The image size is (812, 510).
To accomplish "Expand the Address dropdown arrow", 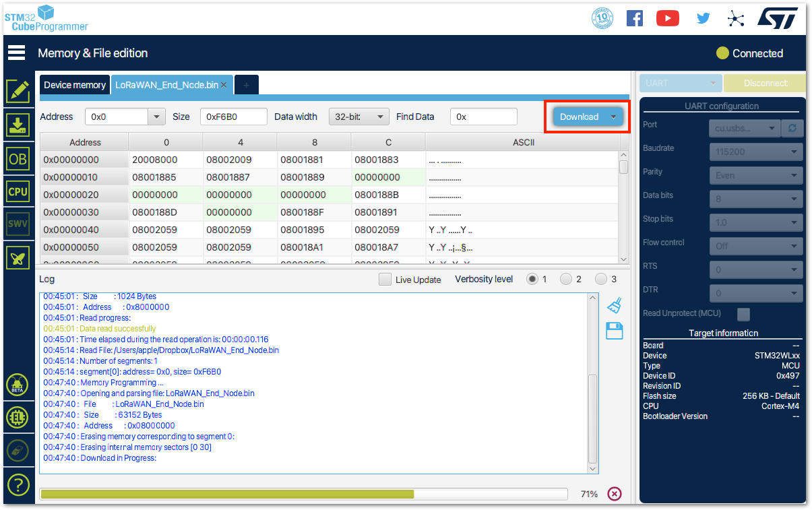I will coord(156,117).
